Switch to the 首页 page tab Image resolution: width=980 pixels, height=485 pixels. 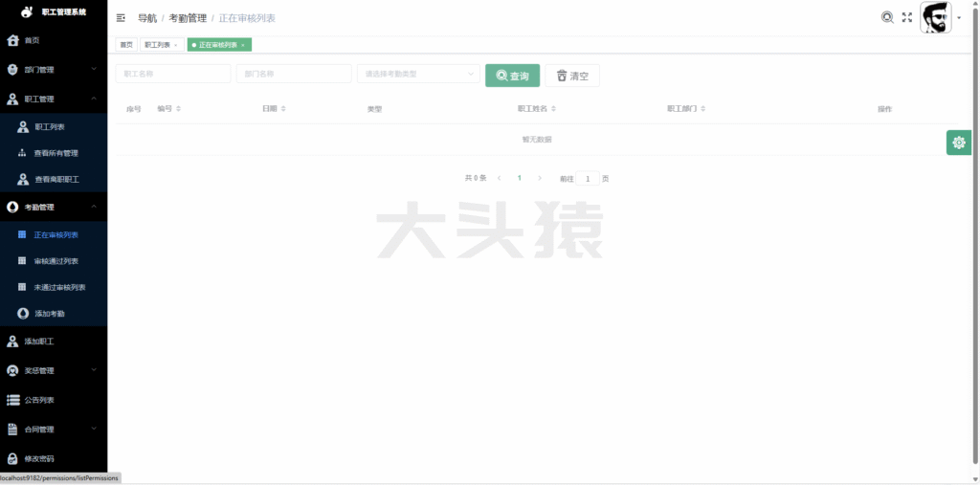point(126,45)
